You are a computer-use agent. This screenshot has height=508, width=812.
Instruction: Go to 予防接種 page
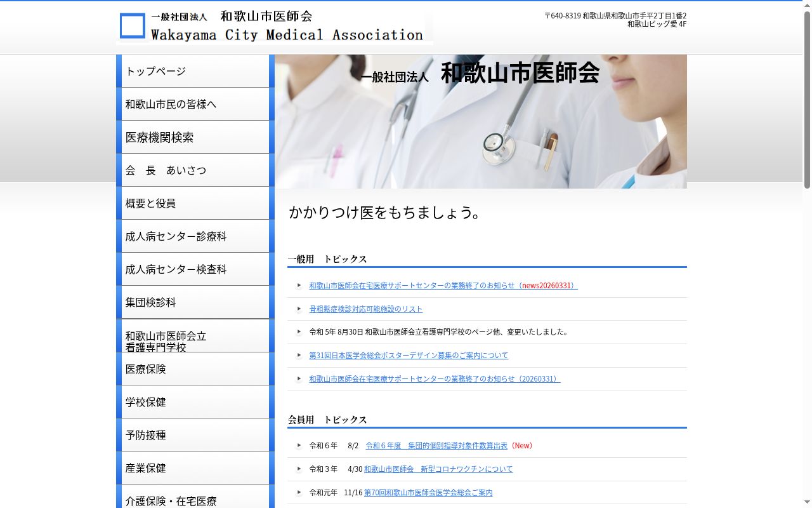pyautogui.click(x=195, y=435)
